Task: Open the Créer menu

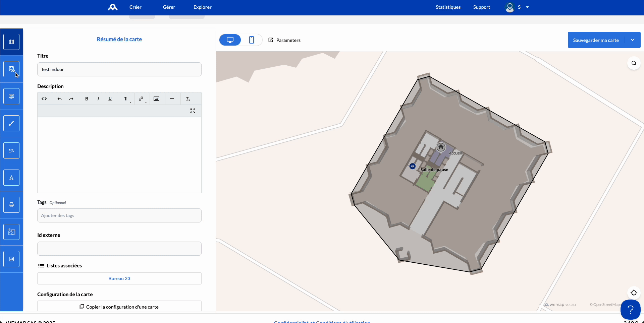Action: tap(136, 7)
